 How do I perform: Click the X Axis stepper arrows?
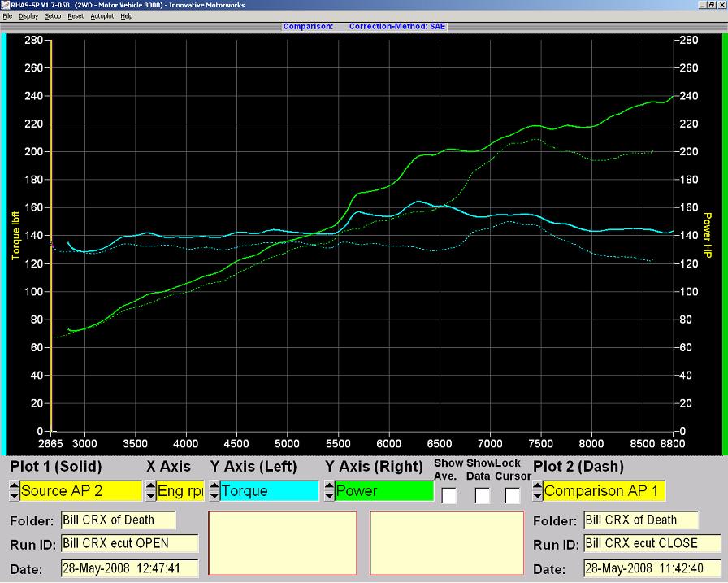tap(149, 491)
